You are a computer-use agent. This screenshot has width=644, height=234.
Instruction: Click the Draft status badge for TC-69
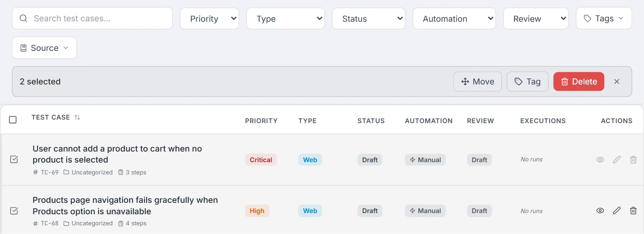pos(370,160)
